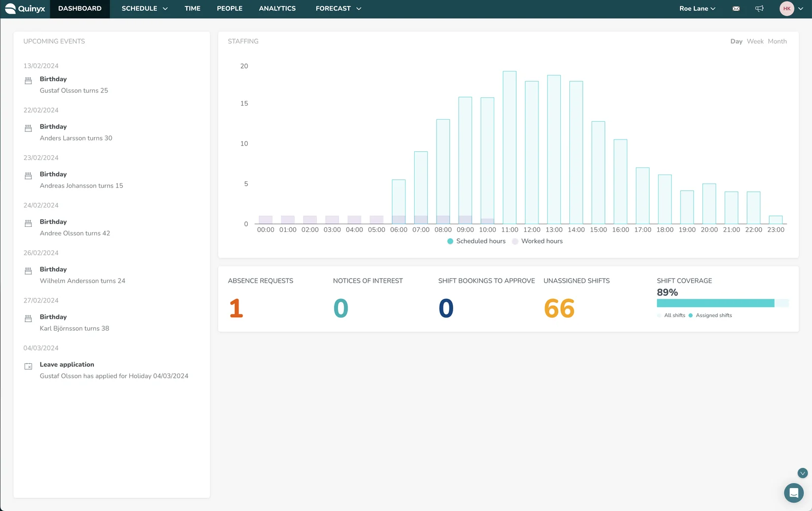Image resolution: width=812 pixels, height=511 pixels.
Task: Click the 13:00 staffing bar
Action: pos(554,150)
